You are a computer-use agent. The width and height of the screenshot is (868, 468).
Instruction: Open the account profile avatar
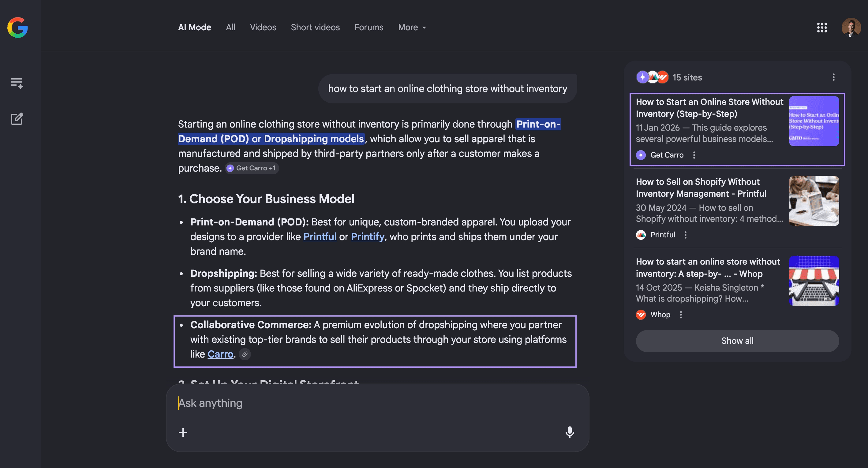pos(851,28)
